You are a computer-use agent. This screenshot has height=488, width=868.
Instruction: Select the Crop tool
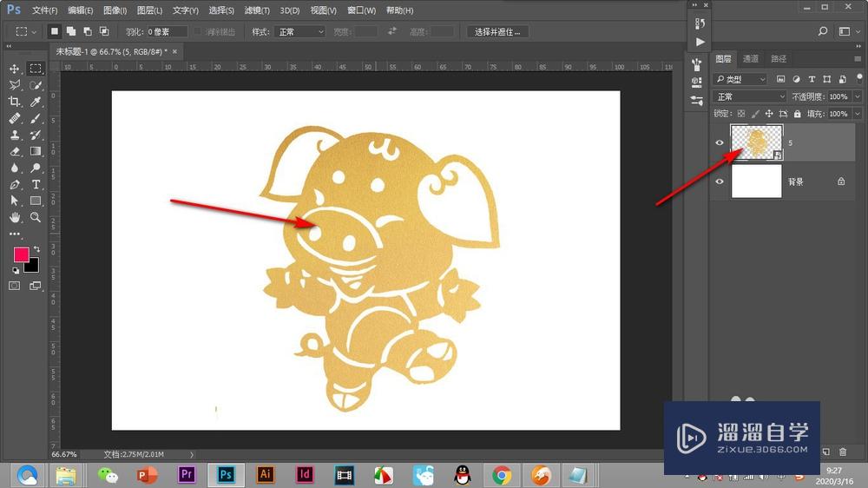(15, 102)
